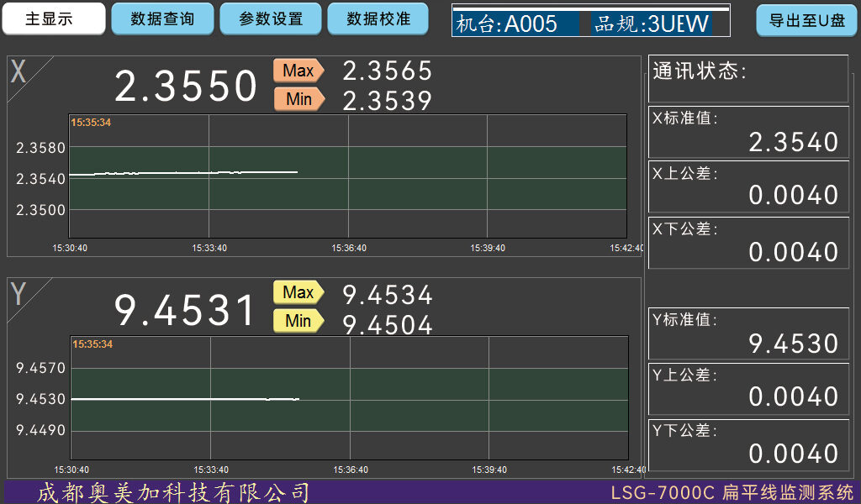
Task: Click Y current value 9.4531
Action: [184, 310]
